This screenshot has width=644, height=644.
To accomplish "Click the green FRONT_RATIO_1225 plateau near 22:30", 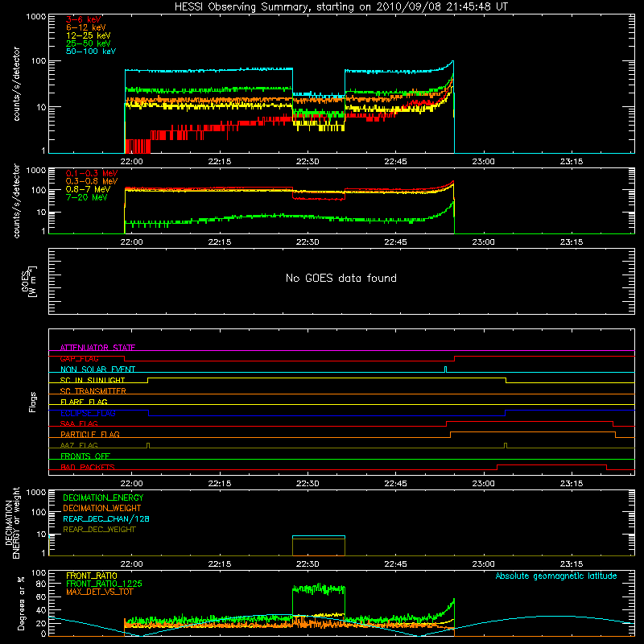I will [x=319, y=589].
